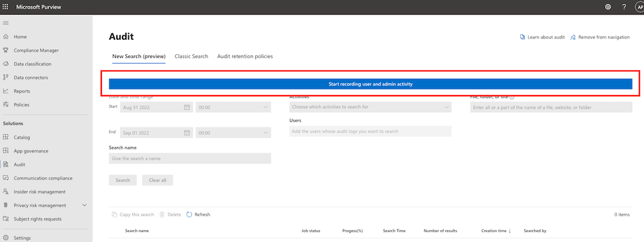Image resolution: width=644 pixels, height=242 pixels.
Task: Click the Reports chart icon
Action: click(6, 91)
